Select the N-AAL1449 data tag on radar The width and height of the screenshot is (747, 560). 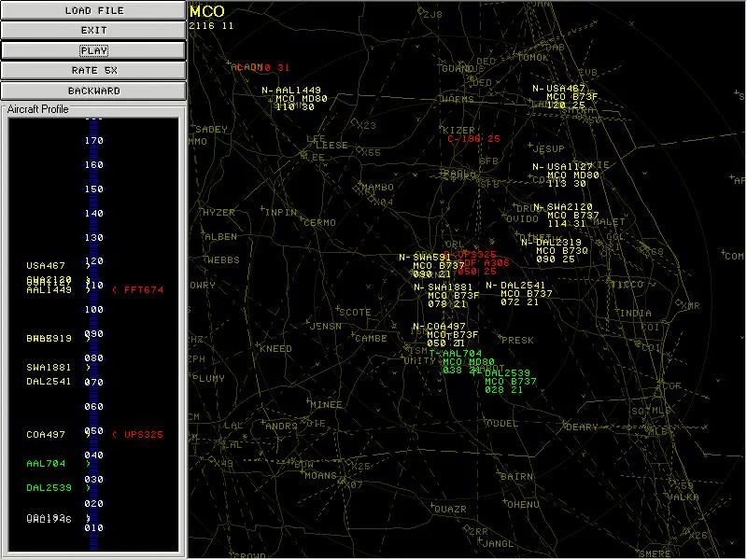[294, 99]
